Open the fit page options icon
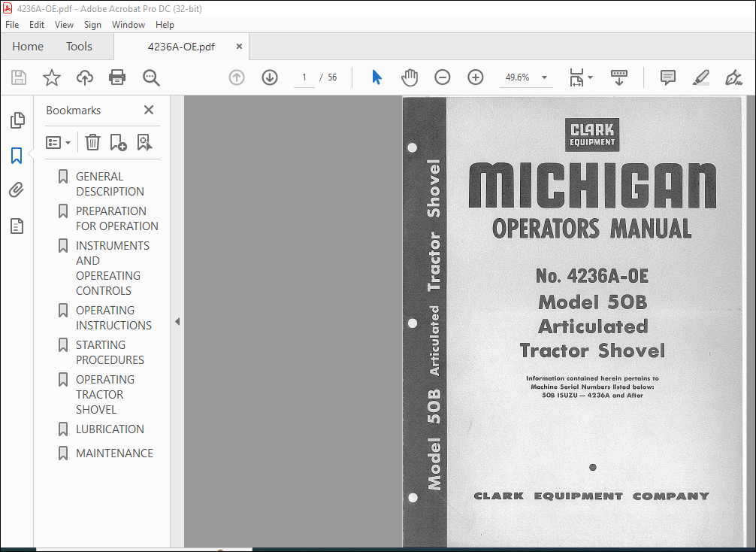 click(581, 77)
